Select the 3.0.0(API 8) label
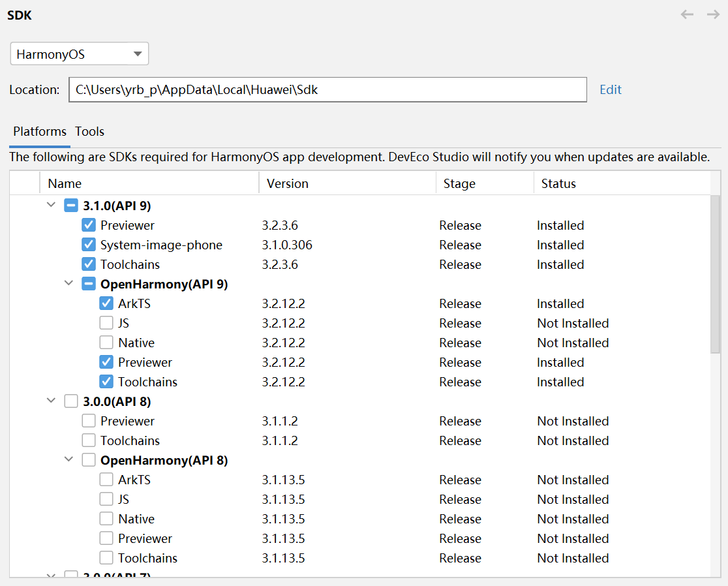 (x=117, y=402)
